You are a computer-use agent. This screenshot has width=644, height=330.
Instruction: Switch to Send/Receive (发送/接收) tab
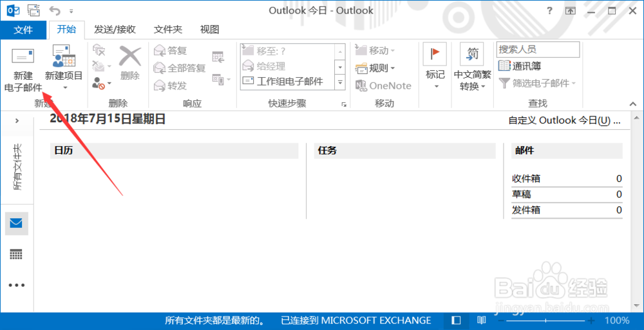[115, 30]
